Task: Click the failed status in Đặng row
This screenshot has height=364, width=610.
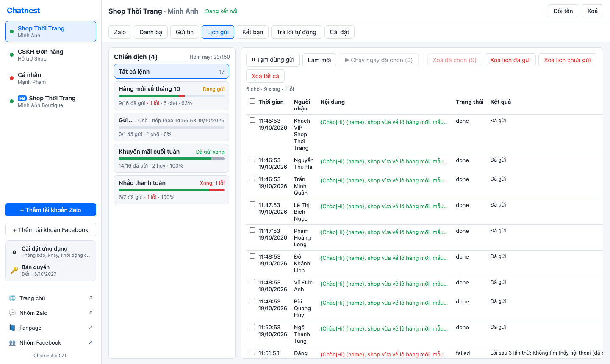Action: pyautogui.click(x=463, y=353)
